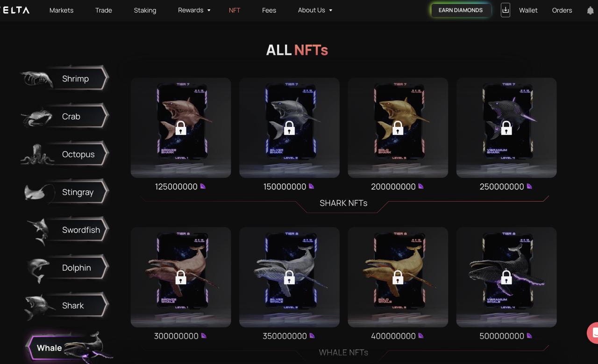Viewport: 598px width, 364px height.
Task: Click the download app icon
Action: [x=505, y=10]
